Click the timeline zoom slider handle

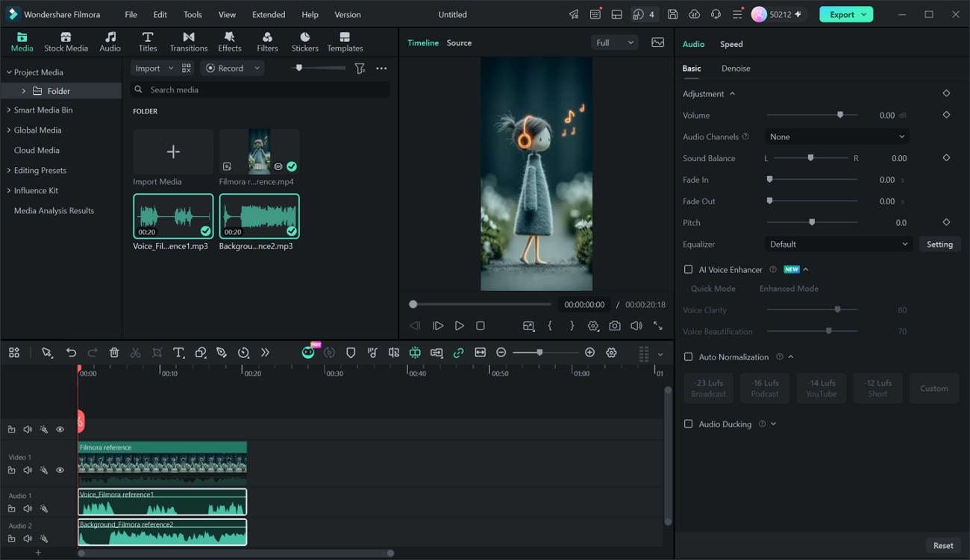539,352
